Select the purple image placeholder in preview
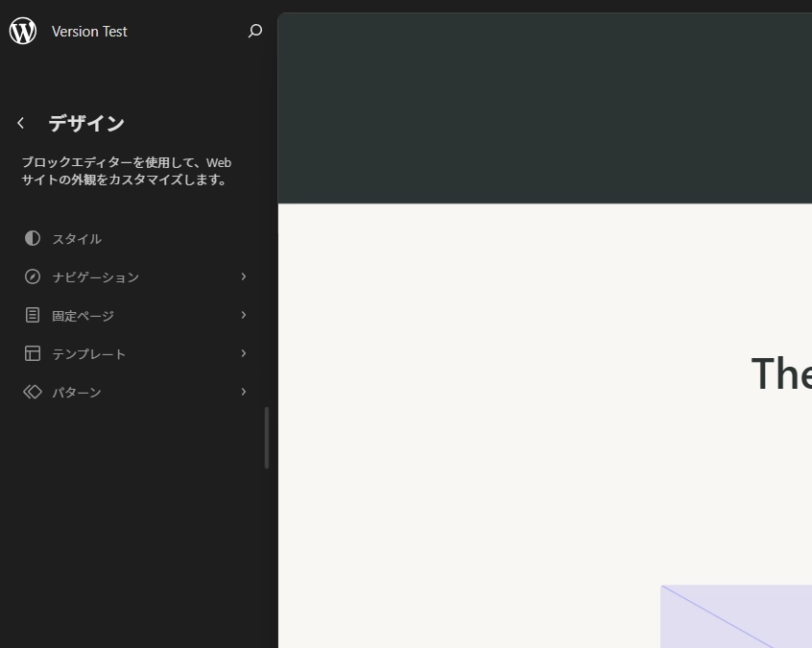The width and height of the screenshot is (812, 648). (736, 616)
